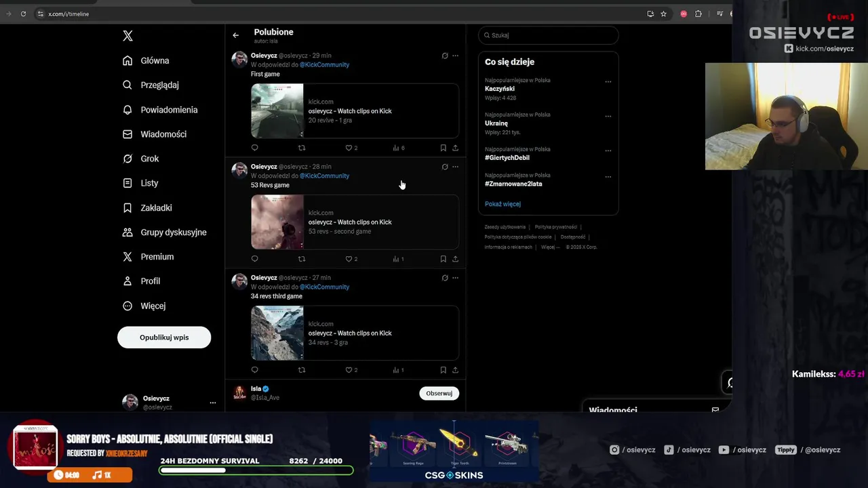
Task: Open the 34 revs - 3 gra clip thumbnail
Action: click(277, 333)
